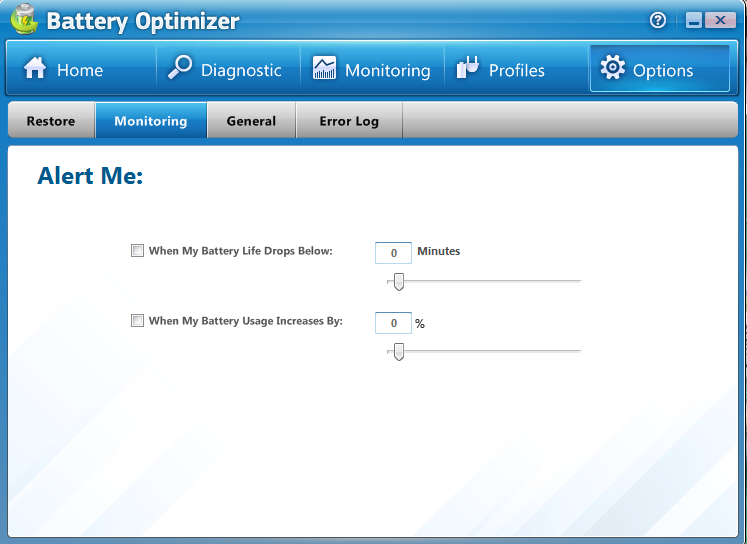The height and width of the screenshot is (544, 747).
Task: Click the Battery Optimizer logo icon
Action: 24,19
